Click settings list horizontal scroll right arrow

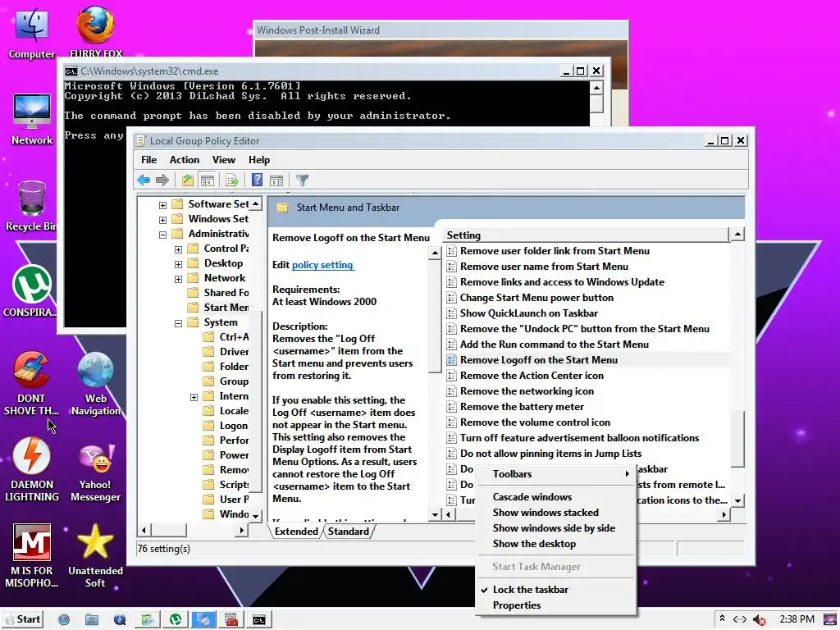[x=724, y=514]
